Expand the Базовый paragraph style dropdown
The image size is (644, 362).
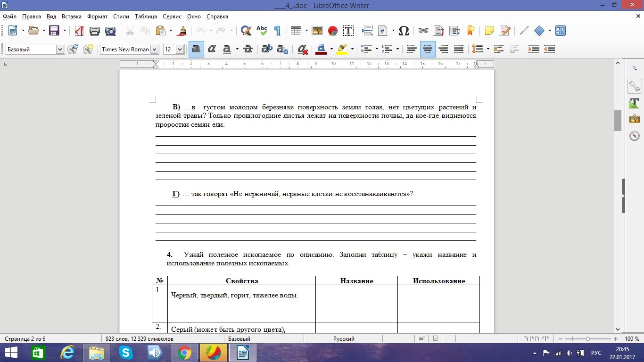click(60, 49)
